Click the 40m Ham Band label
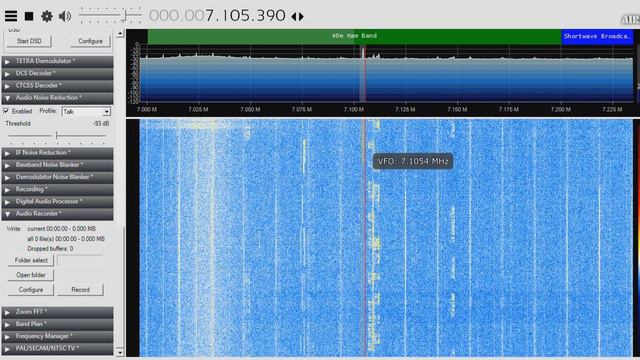640x360 pixels. [354, 36]
